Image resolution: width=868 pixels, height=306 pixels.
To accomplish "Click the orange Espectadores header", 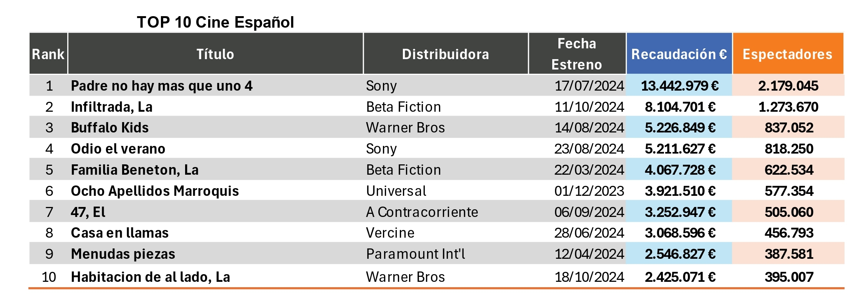I will click(788, 54).
